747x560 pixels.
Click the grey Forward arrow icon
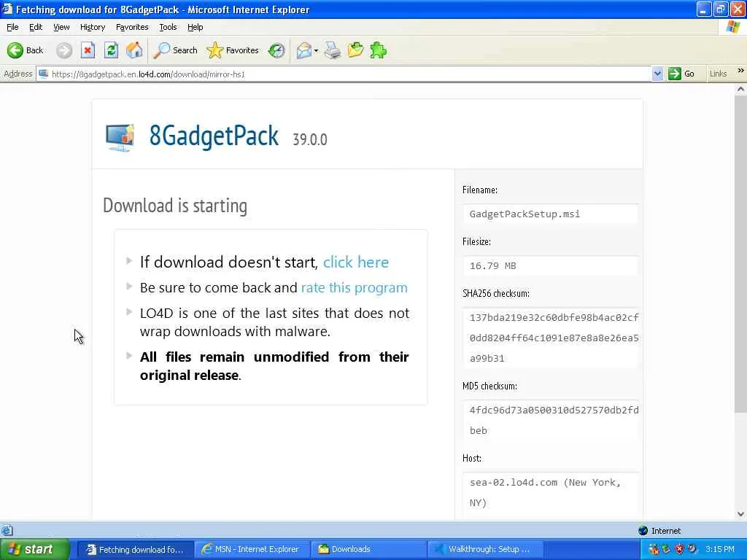point(64,50)
